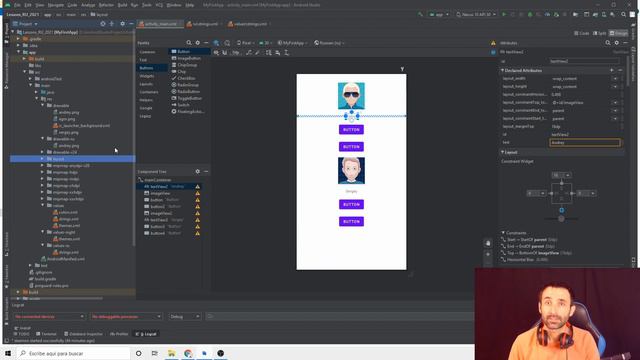Viewport: 640px width, 360px height.
Task: Open Pack tool in design toolbar
Action: (x=269, y=53)
